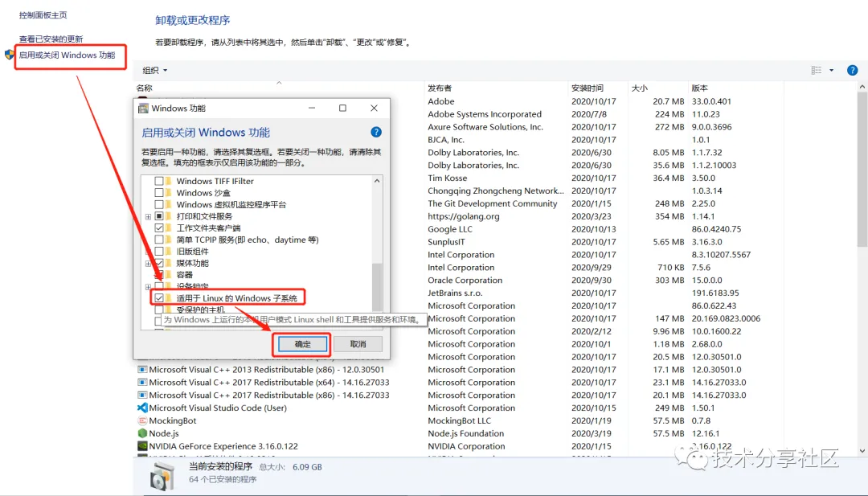Image resolution: width=868 pixels, height=496 pixels.
Task: Expand the 打印和文件服务 tree node
Action: pos(149,216)
